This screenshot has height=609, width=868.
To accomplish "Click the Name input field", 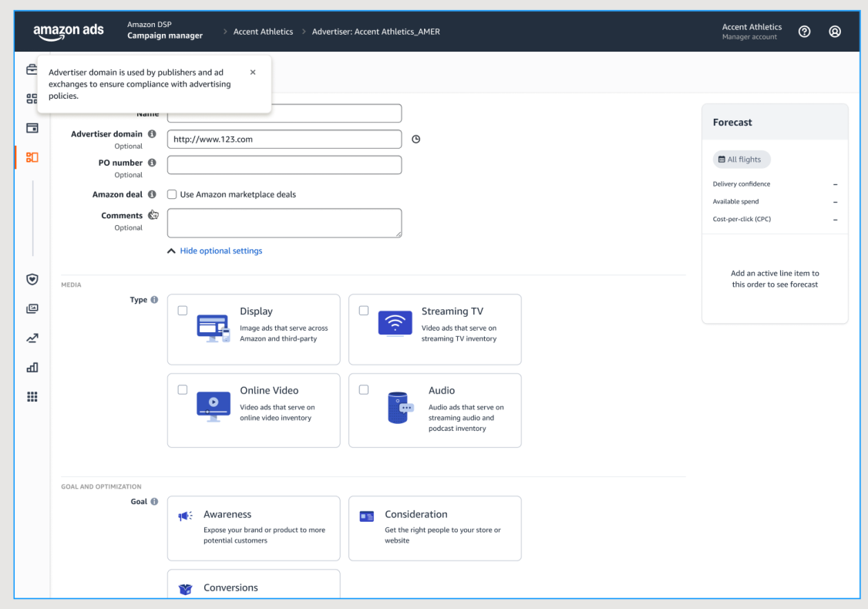I will (284, 113).
